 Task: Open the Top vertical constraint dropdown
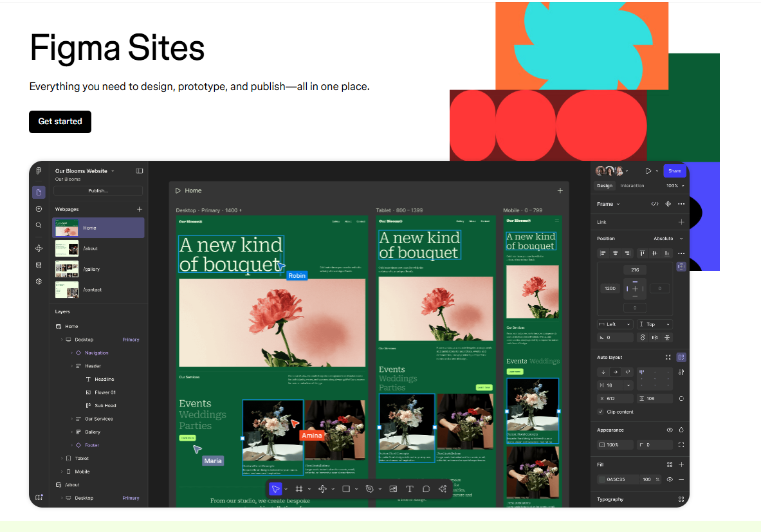(655, 324)
